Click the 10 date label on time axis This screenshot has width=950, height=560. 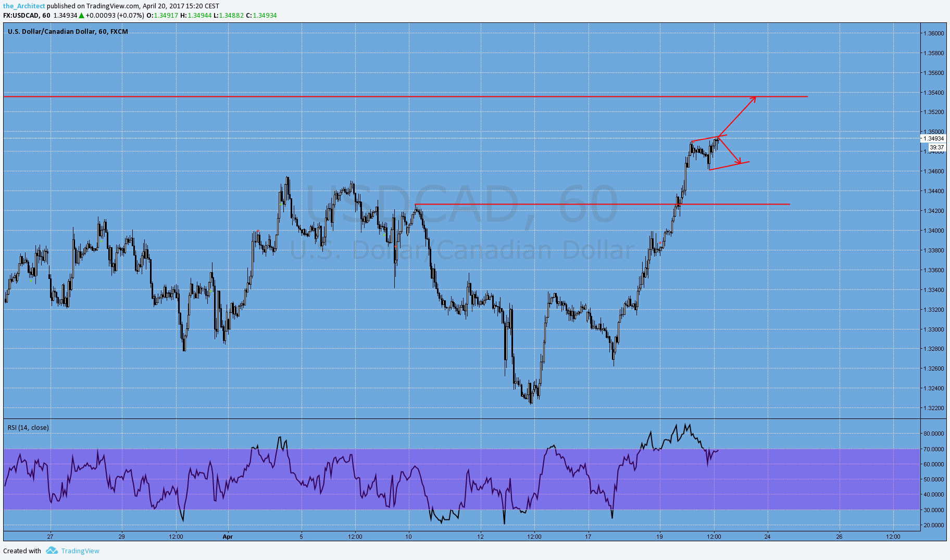(409, 536)
